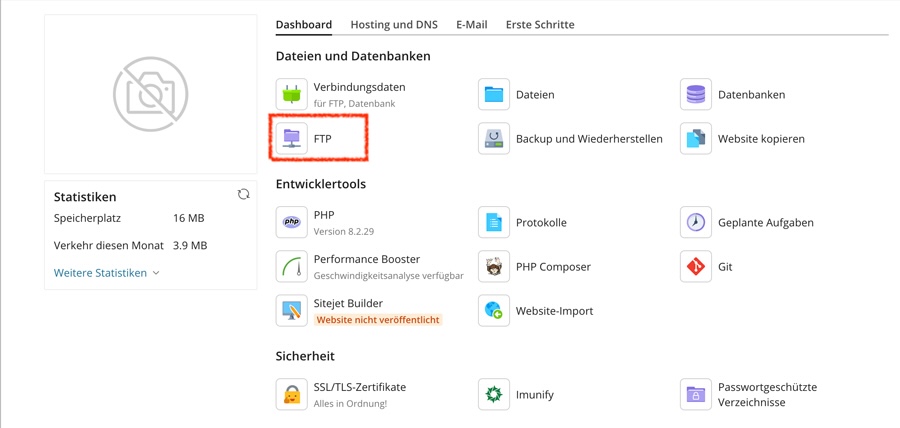The image size is (900, 428).
Task: Open the Git icon
Action: (696, 266)
